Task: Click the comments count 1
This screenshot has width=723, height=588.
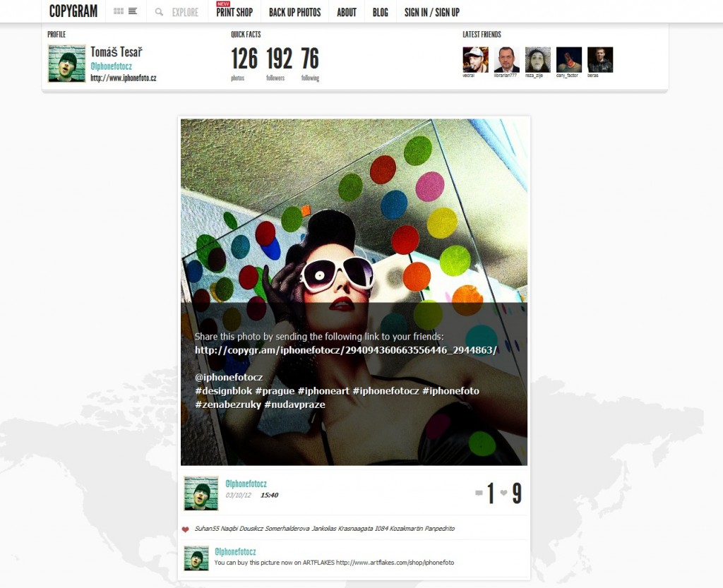Action: point(491,493)
